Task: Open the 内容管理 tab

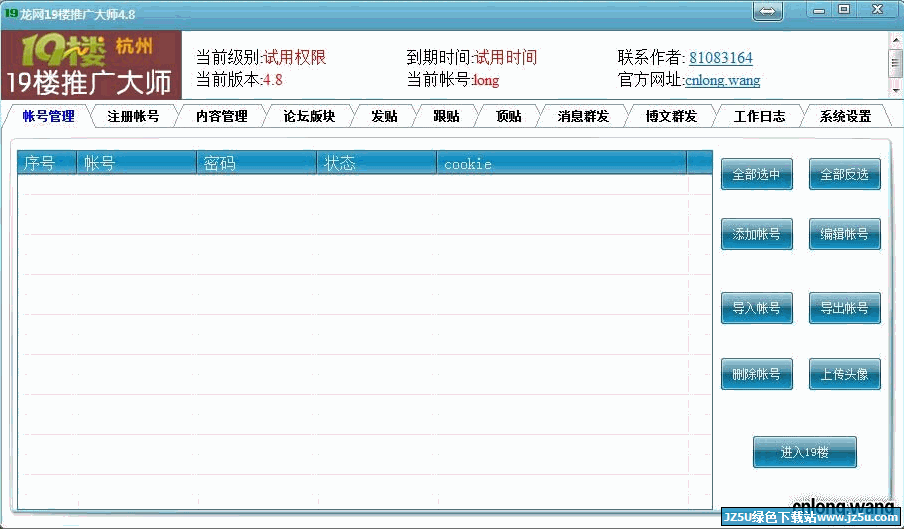Action: (x=222, y=116)
